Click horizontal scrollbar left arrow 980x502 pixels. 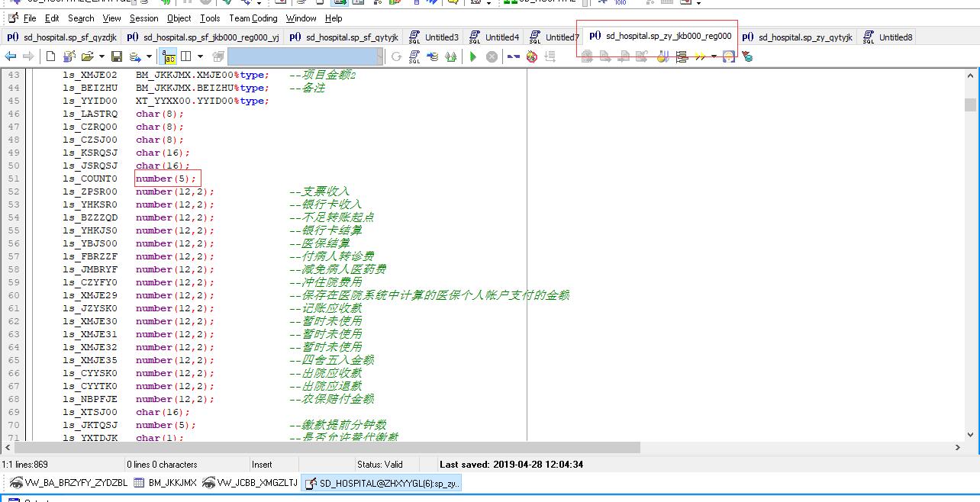coord(6,448)
